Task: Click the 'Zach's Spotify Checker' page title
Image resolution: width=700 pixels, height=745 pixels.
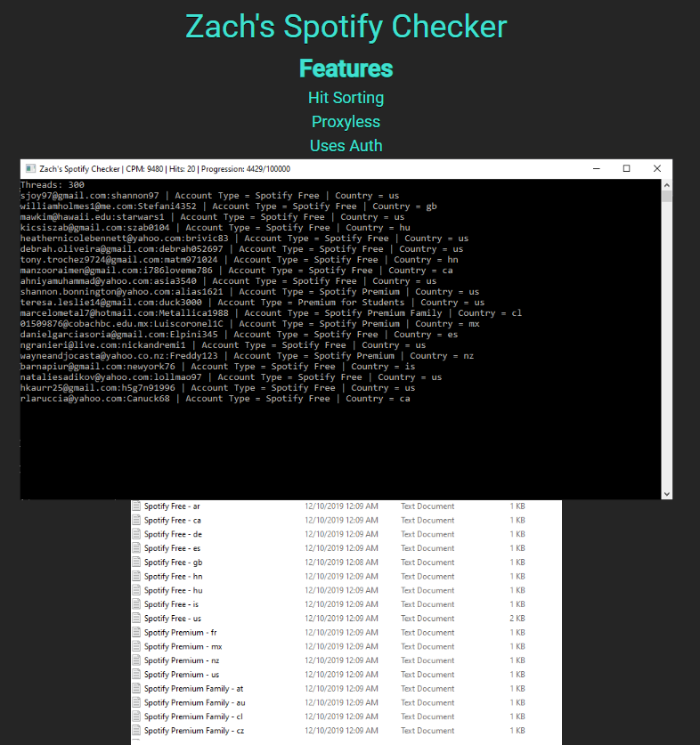Action: click(x=346, y=27)
